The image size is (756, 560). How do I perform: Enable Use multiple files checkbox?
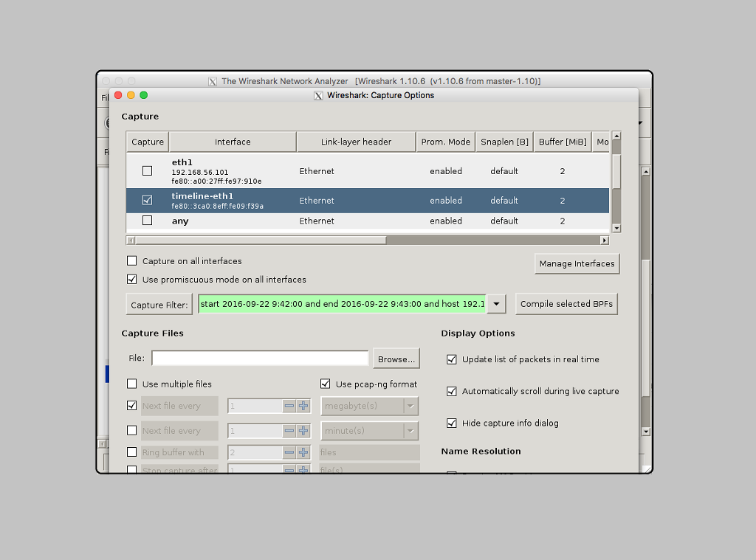131,384
